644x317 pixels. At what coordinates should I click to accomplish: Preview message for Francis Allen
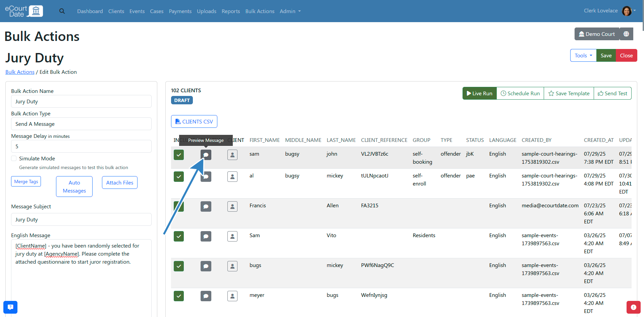coord(206,206)
